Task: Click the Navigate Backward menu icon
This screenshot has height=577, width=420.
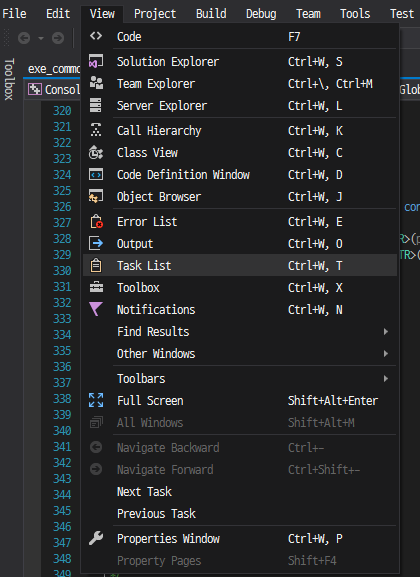Action: point(96,447)
